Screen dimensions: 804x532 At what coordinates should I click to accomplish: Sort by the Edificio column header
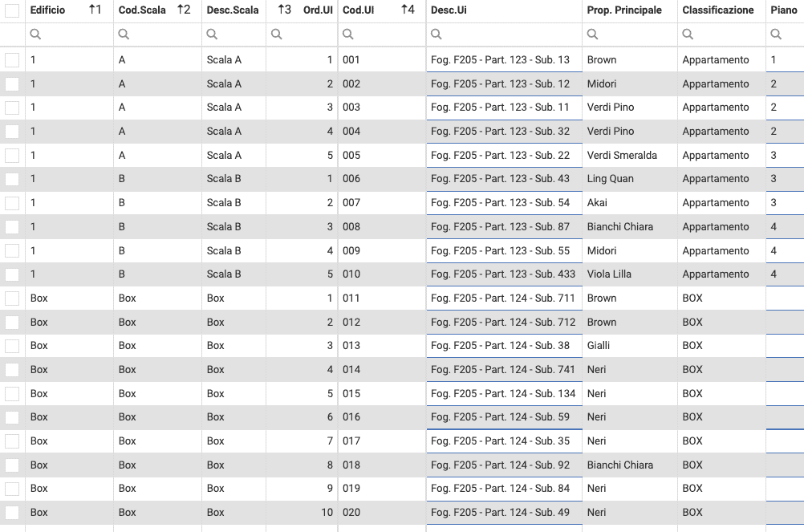[47, 10]
